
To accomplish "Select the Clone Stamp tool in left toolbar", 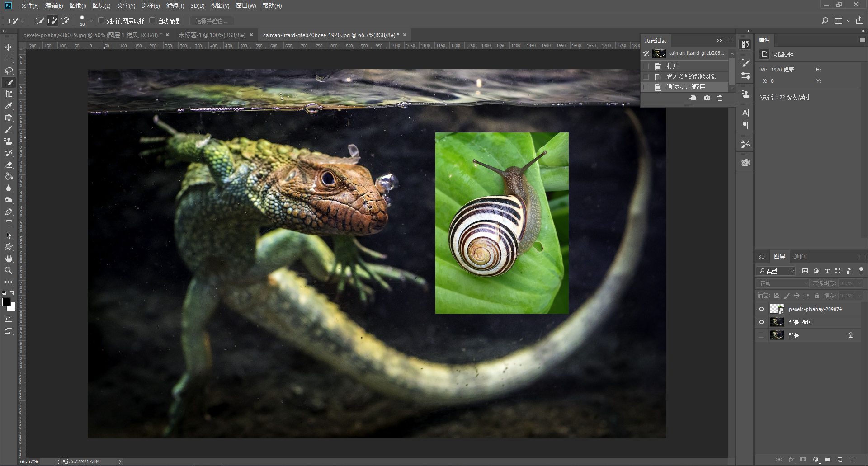I will point(9,141).
